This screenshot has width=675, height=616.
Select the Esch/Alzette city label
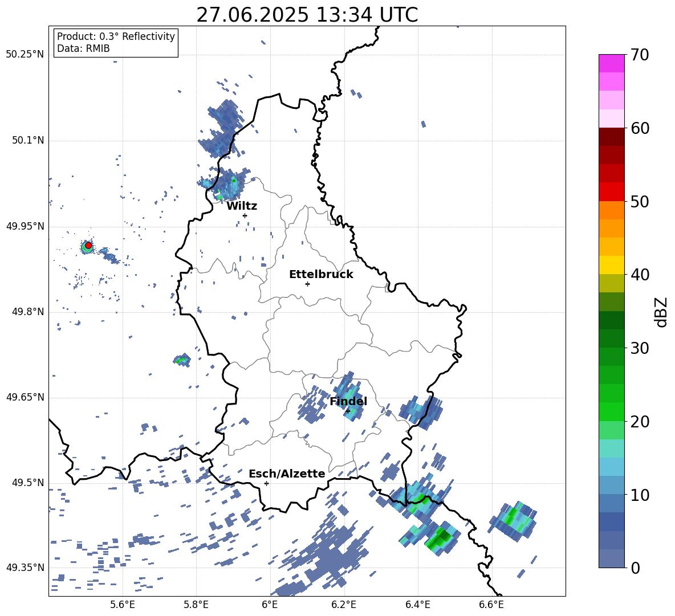[287, 474]
